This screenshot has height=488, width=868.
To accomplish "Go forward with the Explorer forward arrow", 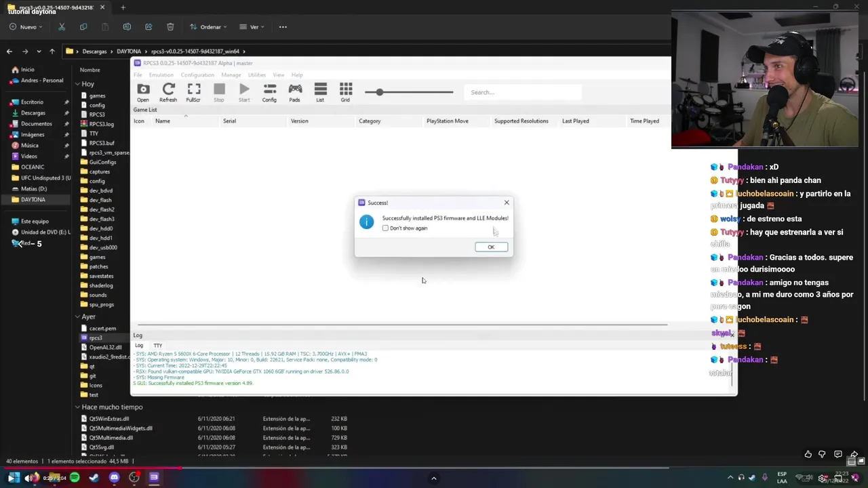I will (25, 52).
